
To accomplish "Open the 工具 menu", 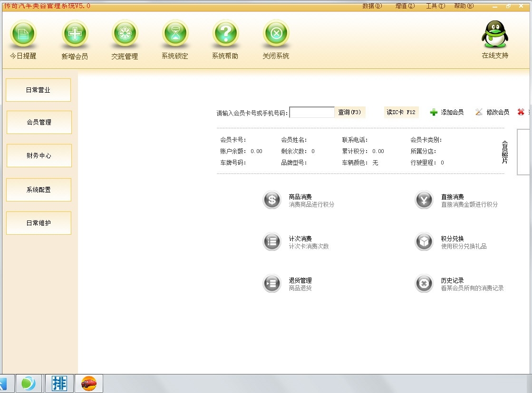I will click(435, 6).
